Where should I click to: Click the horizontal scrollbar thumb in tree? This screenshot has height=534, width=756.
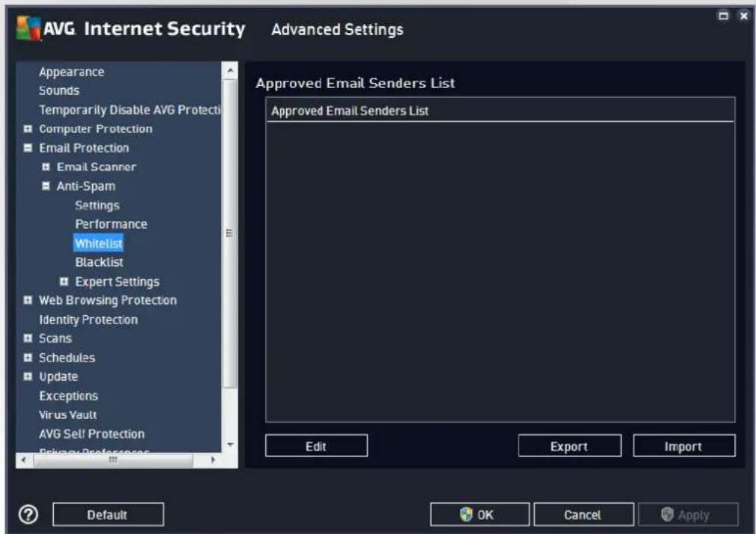114,460
